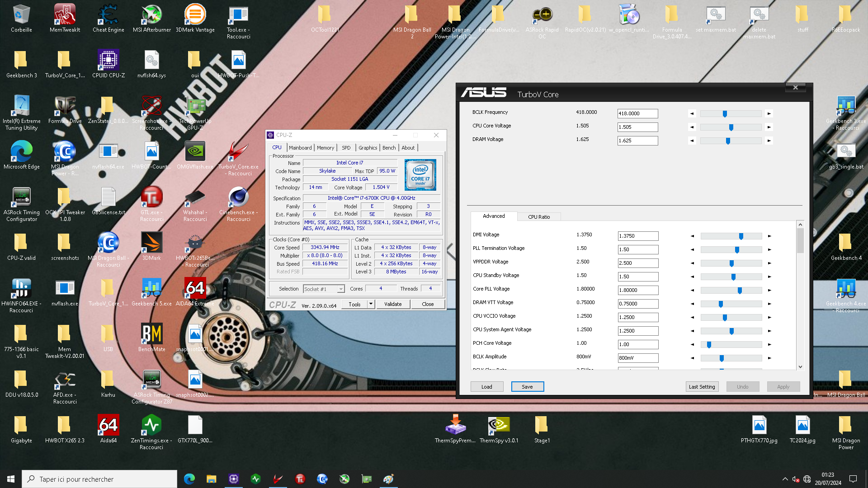Click the PCH Core Voltage slider
868x488 pixels.
coord(731,344)
